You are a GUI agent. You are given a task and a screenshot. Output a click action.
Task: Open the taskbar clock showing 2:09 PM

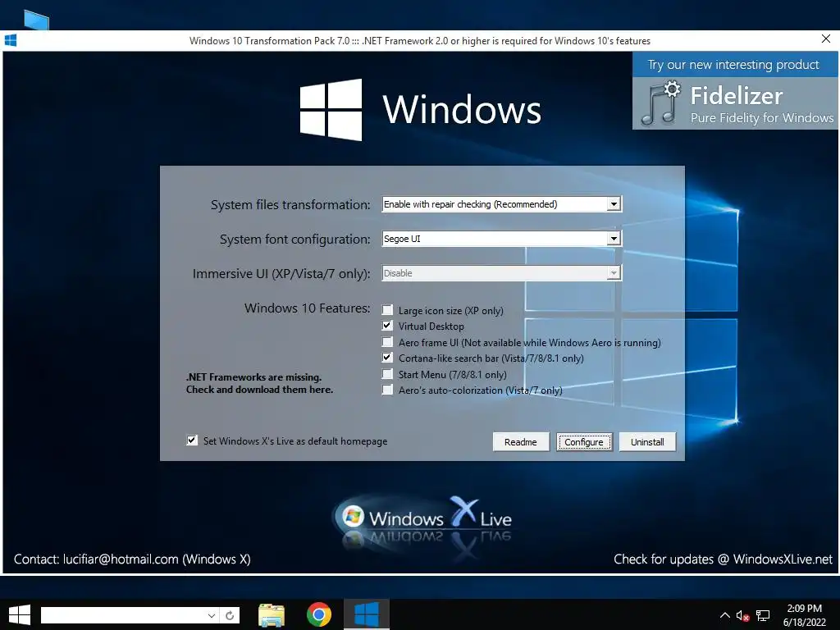[804, 615]
